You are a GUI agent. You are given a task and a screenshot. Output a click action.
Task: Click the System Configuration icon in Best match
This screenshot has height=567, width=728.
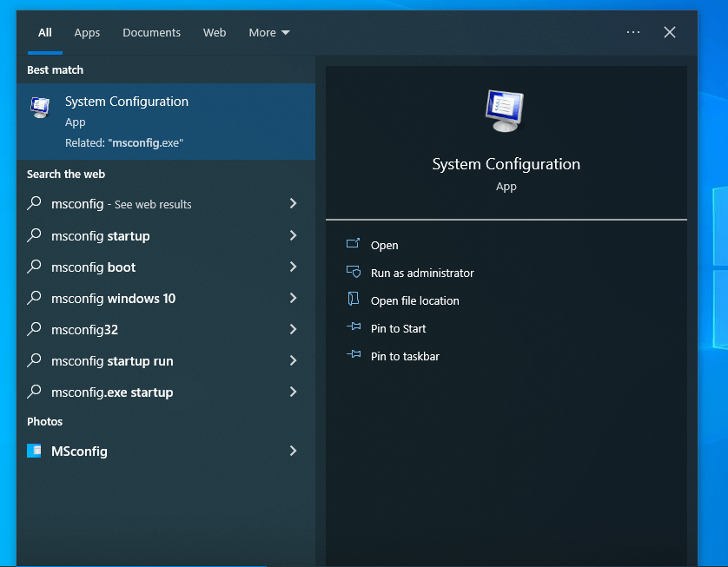[x=40, y=108]
